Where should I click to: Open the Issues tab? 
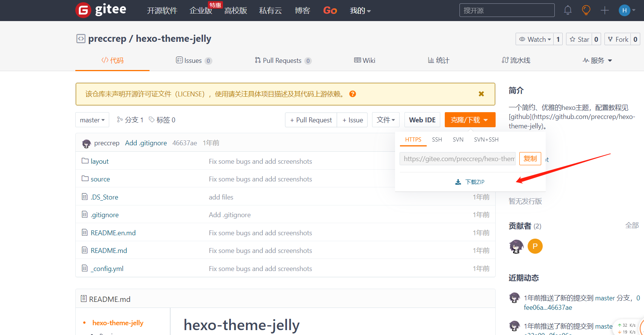point(193,61)
